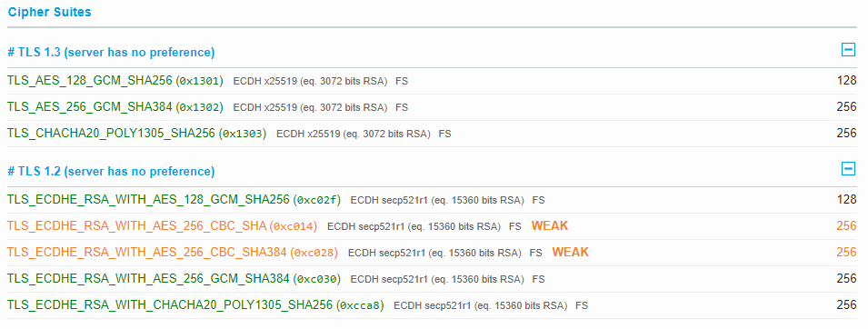Image resolution: width=868 pixels, height=329 pixels.
Task: Click the 256 bit value in 0xcca8 row
Action: (x=846, y=305)
